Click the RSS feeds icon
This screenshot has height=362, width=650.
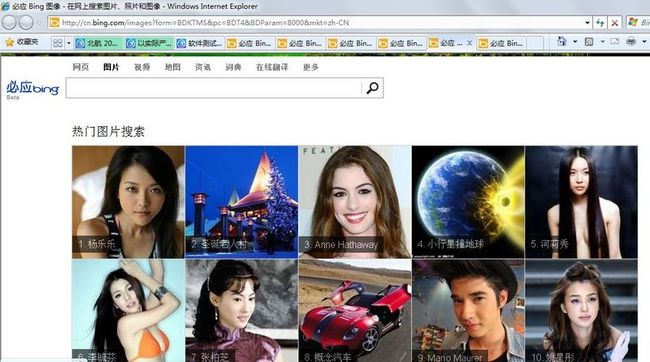[x=589, y=41]
